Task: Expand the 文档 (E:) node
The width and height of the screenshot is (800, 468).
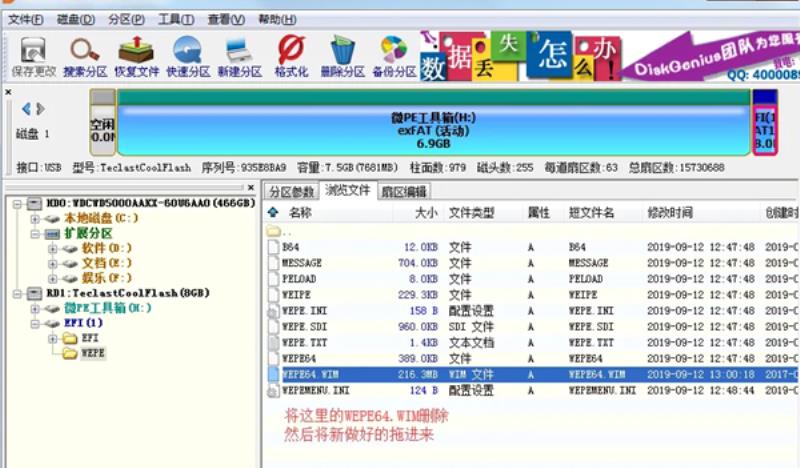Action: [x=53, y=263]
